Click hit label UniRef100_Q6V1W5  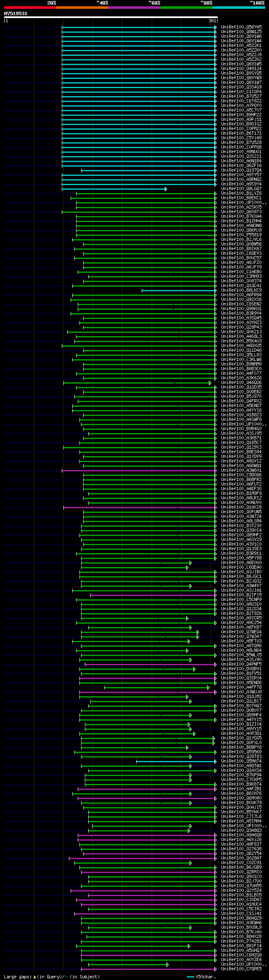click(x=241, y=64)
